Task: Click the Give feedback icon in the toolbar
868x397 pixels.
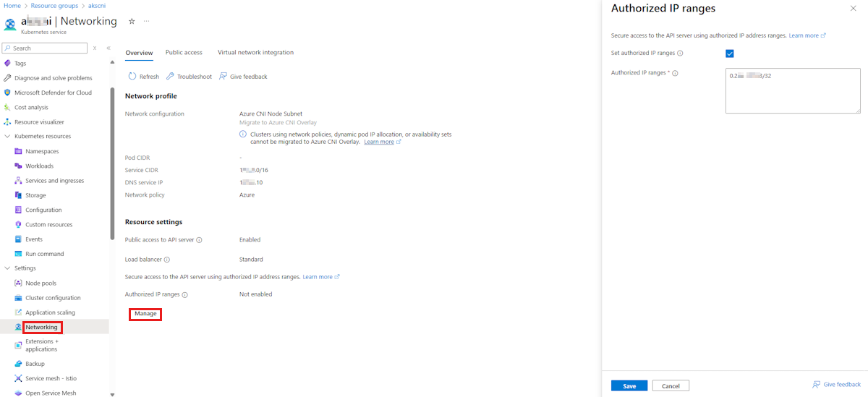Action: [224, 77]
